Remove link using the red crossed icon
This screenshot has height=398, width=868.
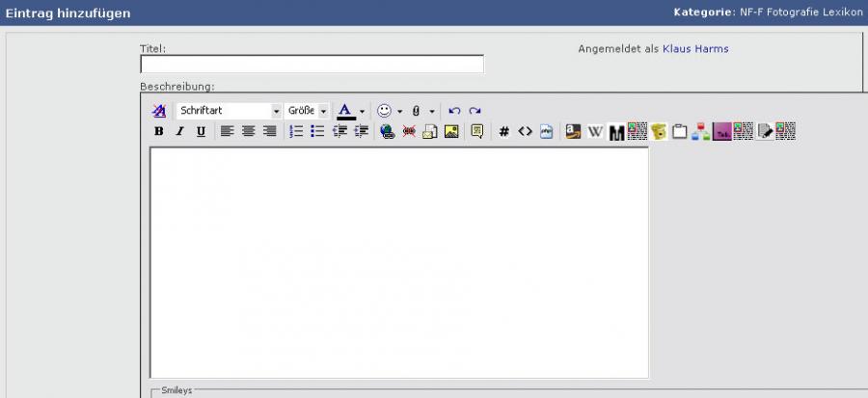tap(409, 132)
